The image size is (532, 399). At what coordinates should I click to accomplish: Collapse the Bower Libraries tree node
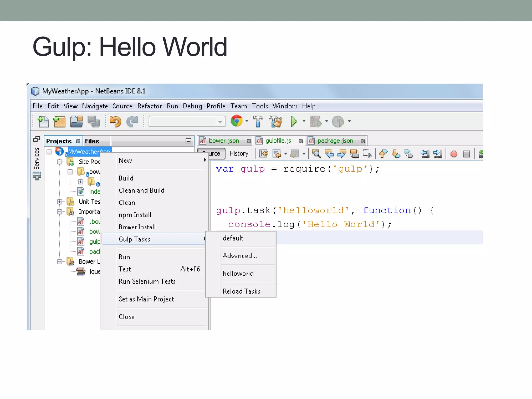coord(59,262)
